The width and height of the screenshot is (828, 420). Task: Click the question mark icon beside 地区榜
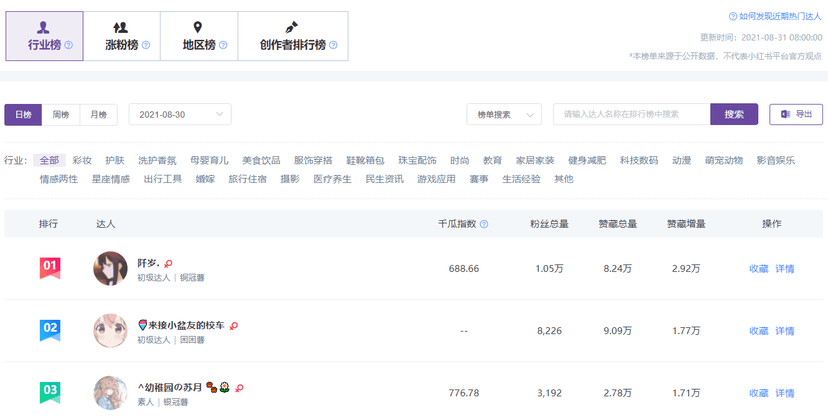223,45
